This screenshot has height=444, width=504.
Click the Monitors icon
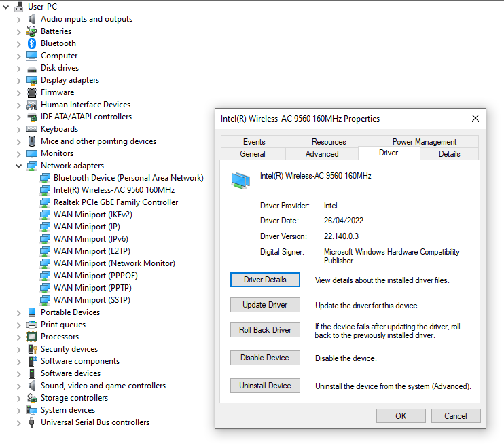pyautogui.click(x=31, y=153)
